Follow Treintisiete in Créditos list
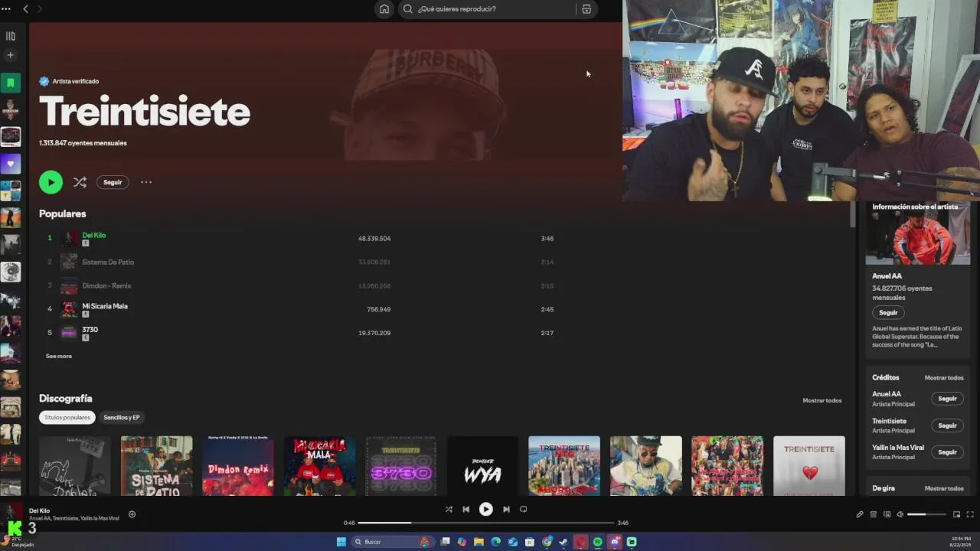 point(947,425)
